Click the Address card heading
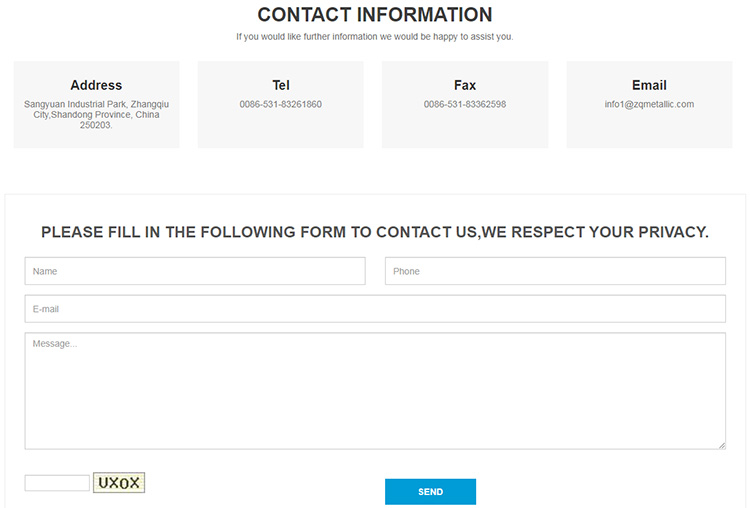 tap(96, 85)
